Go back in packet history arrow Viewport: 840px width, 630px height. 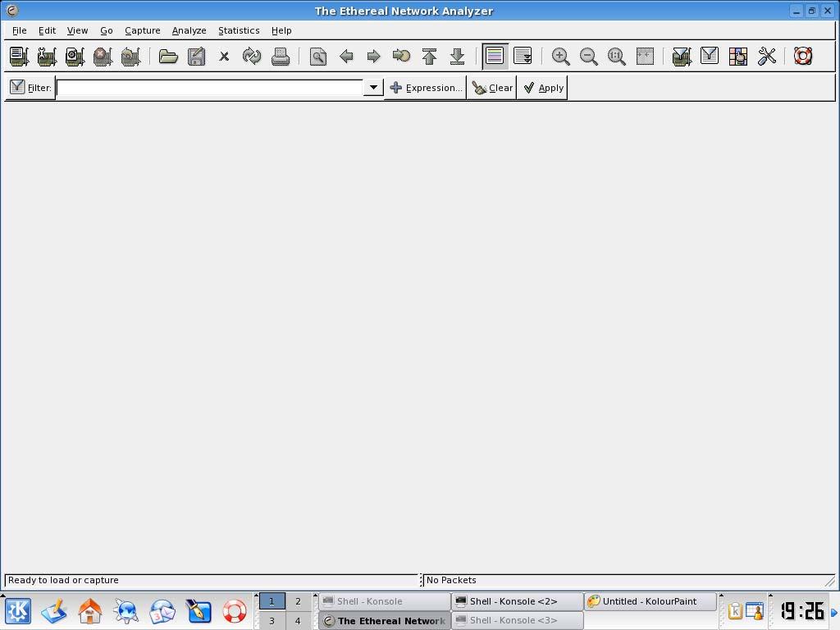pyautogui.click(x=346, y=57)
